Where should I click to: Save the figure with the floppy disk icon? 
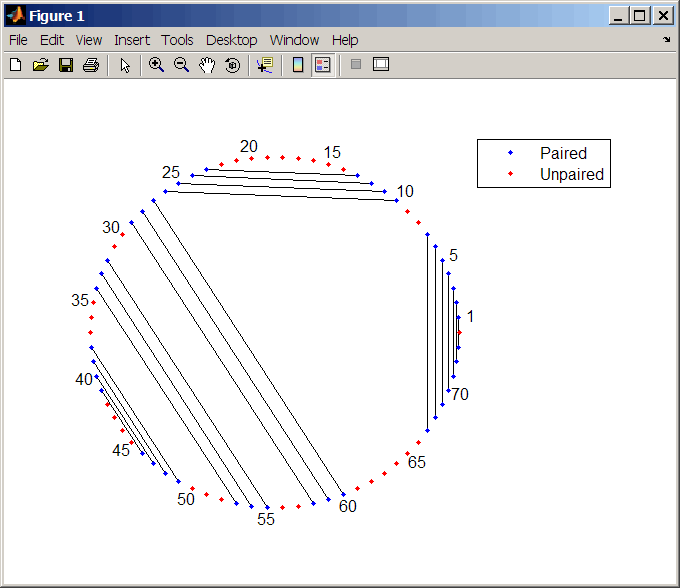(x=66, y=65)
